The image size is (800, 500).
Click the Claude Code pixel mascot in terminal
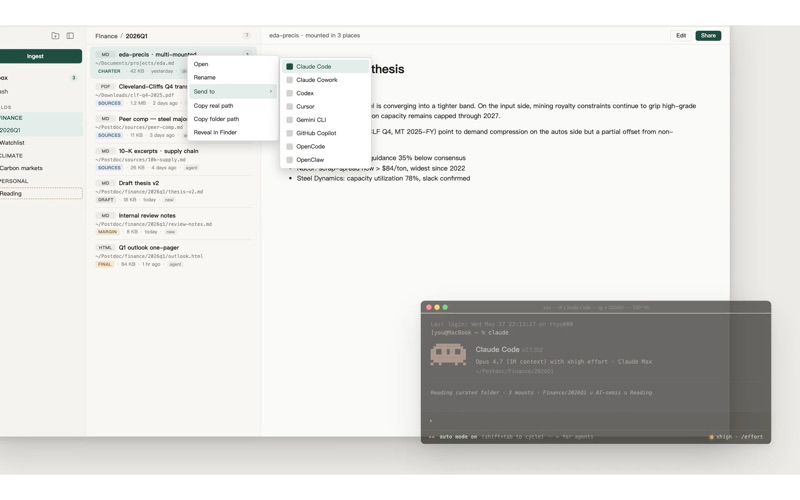448,354
